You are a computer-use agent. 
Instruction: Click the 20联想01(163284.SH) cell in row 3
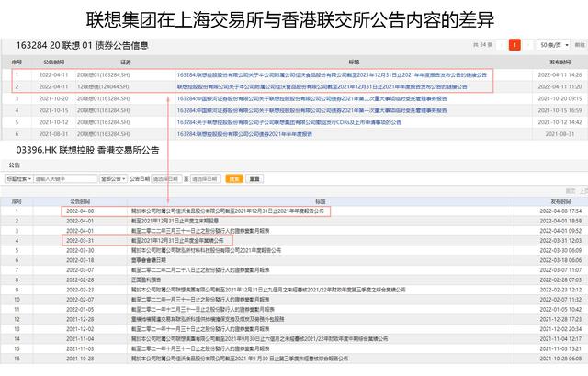tap(104, 98)
